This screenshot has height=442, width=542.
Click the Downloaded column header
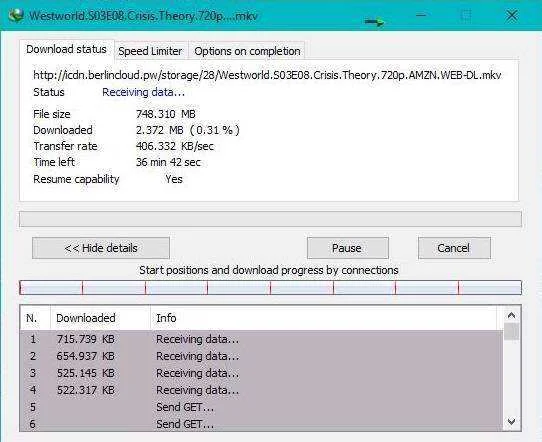click(x=100, y=318)
